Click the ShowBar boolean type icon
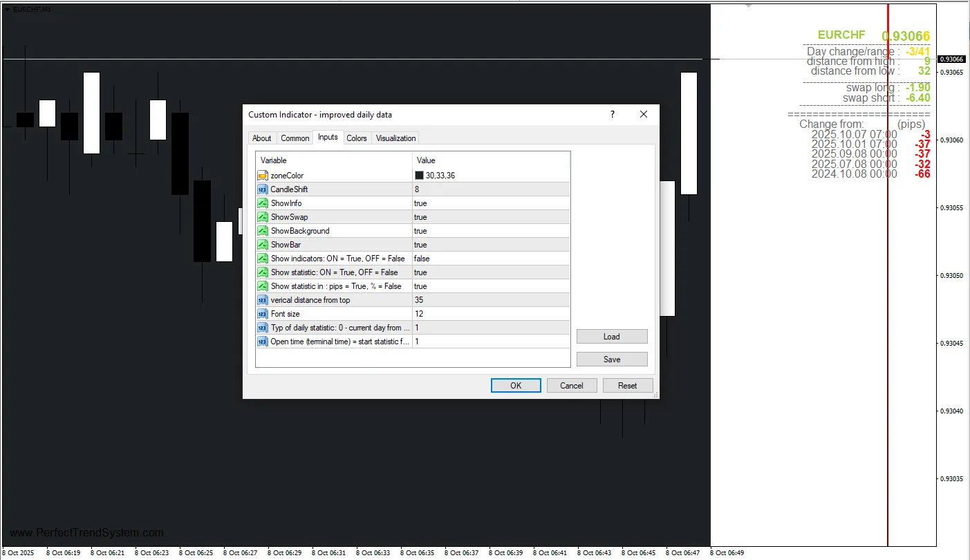Viewport: 970px width, 560px height. point(263,245)
